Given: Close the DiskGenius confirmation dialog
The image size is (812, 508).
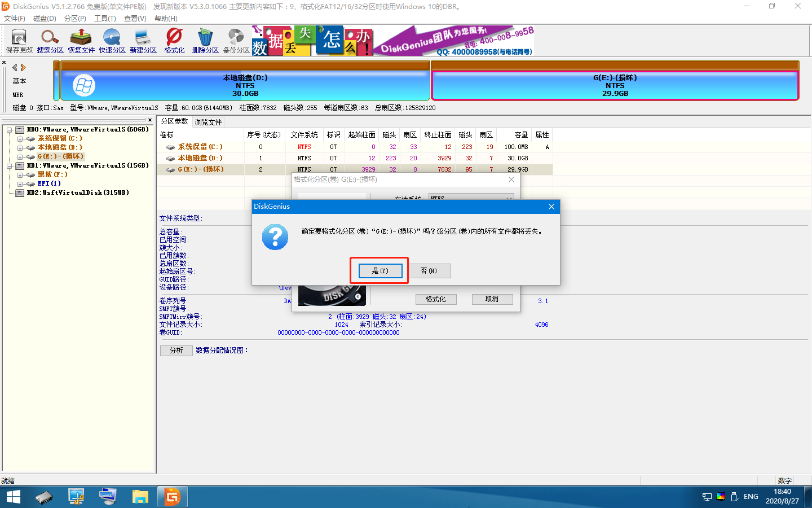Looking at the screenshot, I should [551, 207].
